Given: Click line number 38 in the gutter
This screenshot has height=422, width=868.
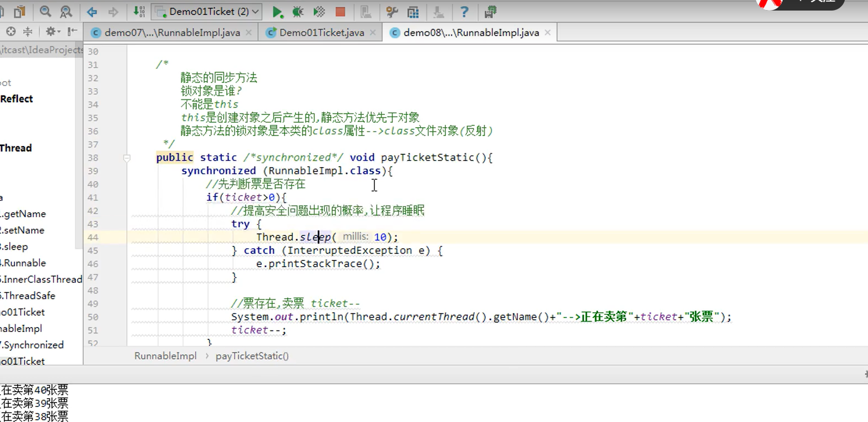Looking at the screenshot, I should click(93, 158).
